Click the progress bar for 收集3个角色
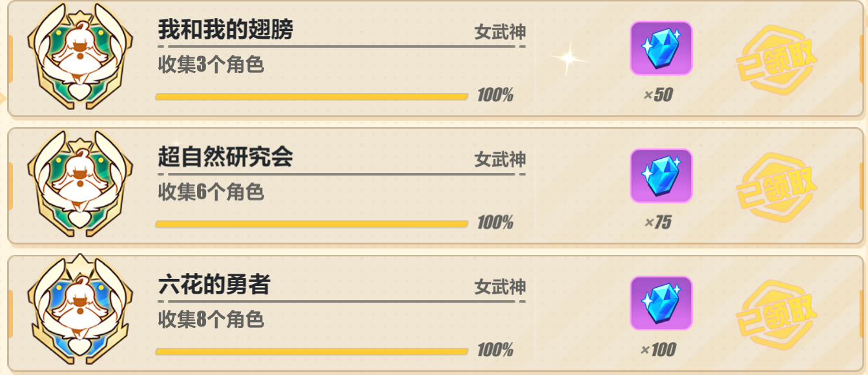This screenshot has width=868, height=375. [312, 97]
